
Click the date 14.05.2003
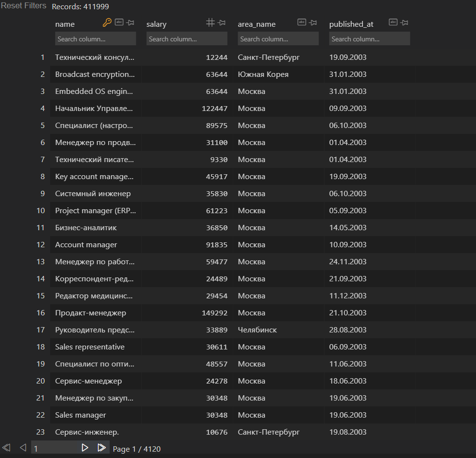[348, 228]
